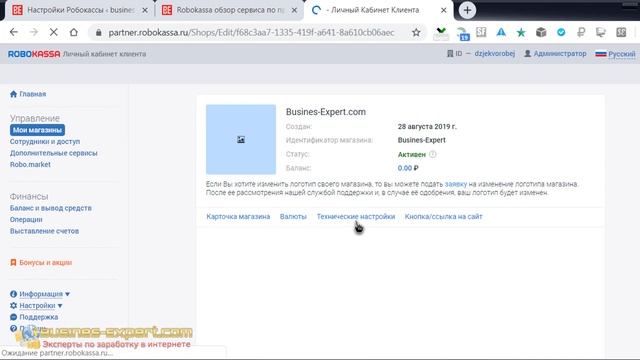Click the status info question icon
The width and height of the screenshot is (640, 360).
[x=433, y=154]
